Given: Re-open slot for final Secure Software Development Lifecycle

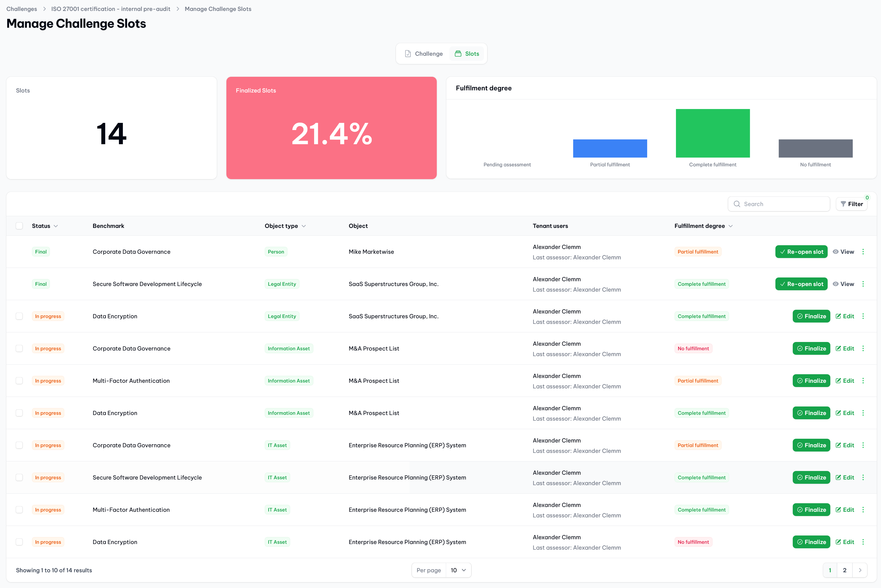Looking at the screenshot, I should click(801, 284).
